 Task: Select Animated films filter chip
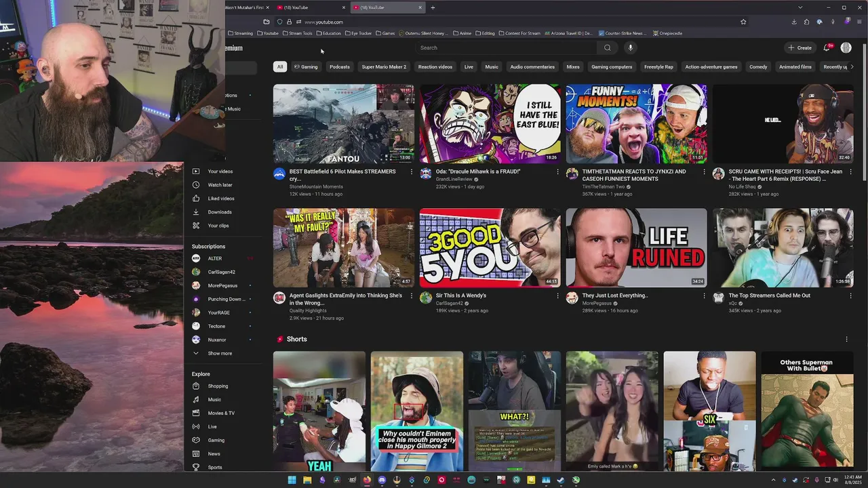coord(795,66)
